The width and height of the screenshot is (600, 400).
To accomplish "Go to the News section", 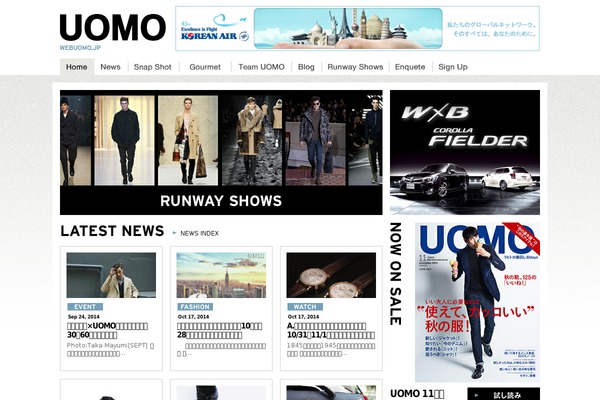I will [x=110, y=67].
